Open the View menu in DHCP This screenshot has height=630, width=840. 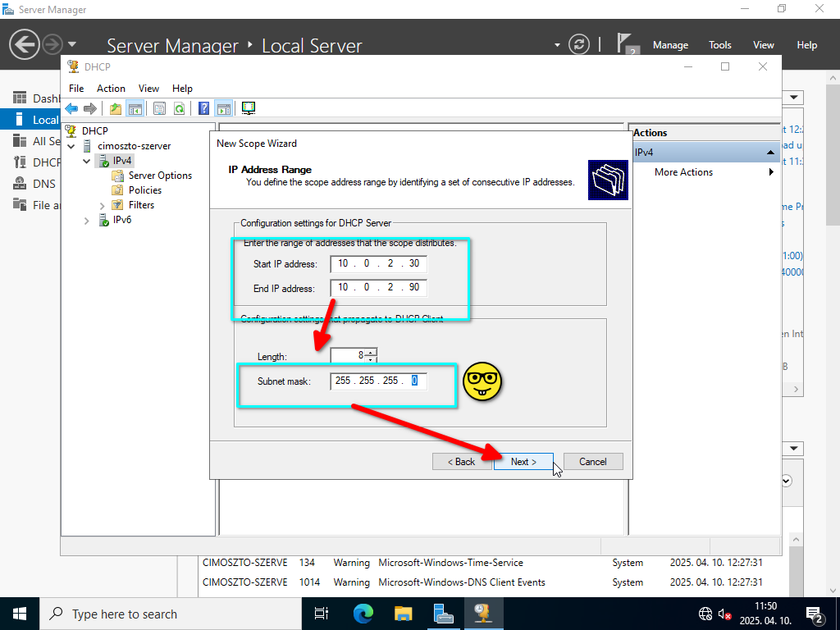tap(148, 89)
